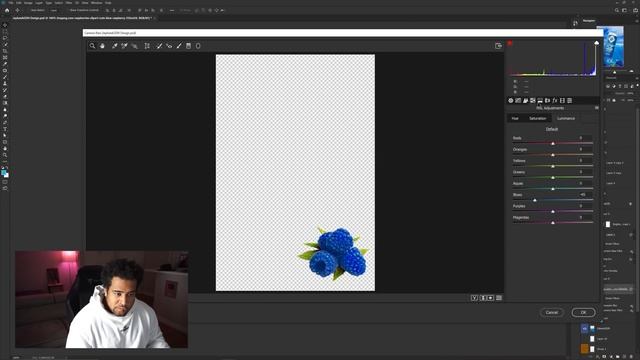
Task: Click the foreground color swatch
Action: click(4, 173)
